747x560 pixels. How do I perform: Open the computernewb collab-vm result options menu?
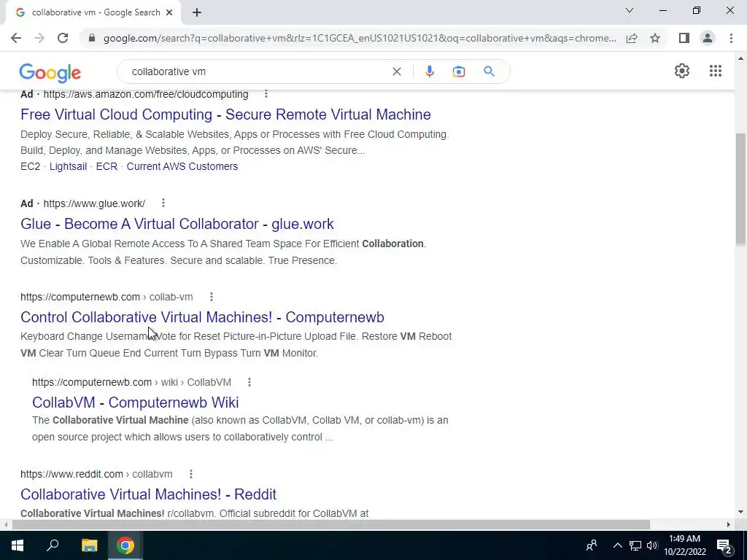tap(211, 297)
